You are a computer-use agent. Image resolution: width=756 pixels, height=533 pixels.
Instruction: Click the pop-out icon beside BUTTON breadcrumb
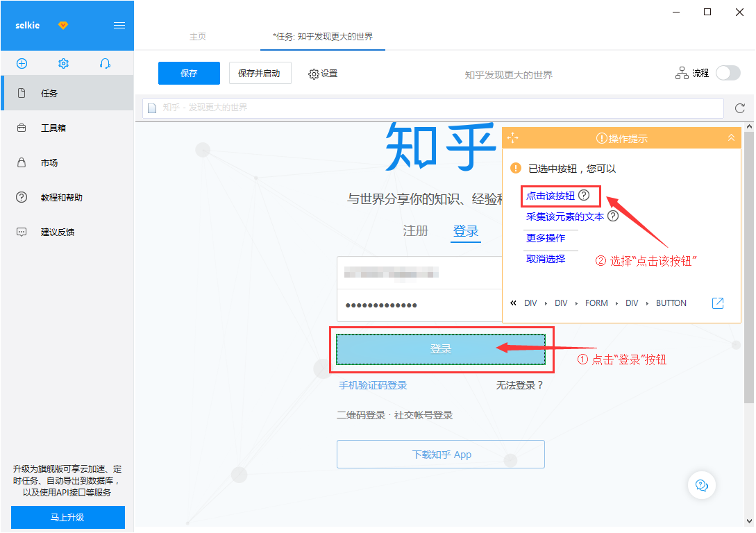[718, 303]
